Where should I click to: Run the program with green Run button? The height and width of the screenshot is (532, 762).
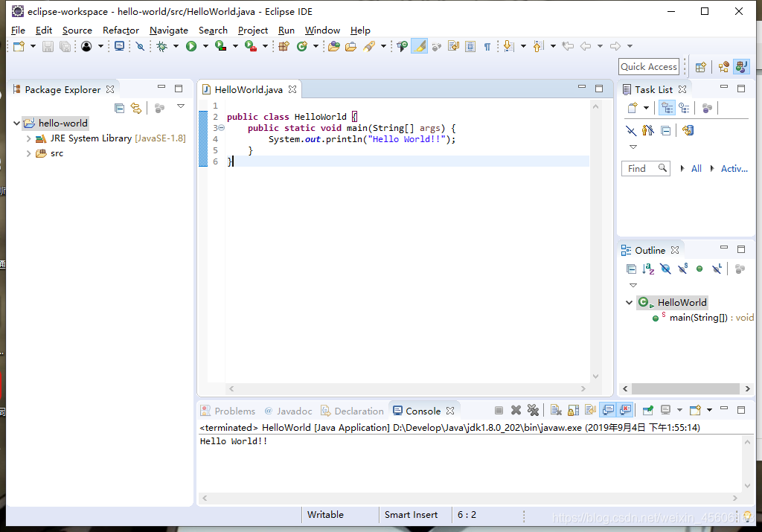tap(191, 46)
